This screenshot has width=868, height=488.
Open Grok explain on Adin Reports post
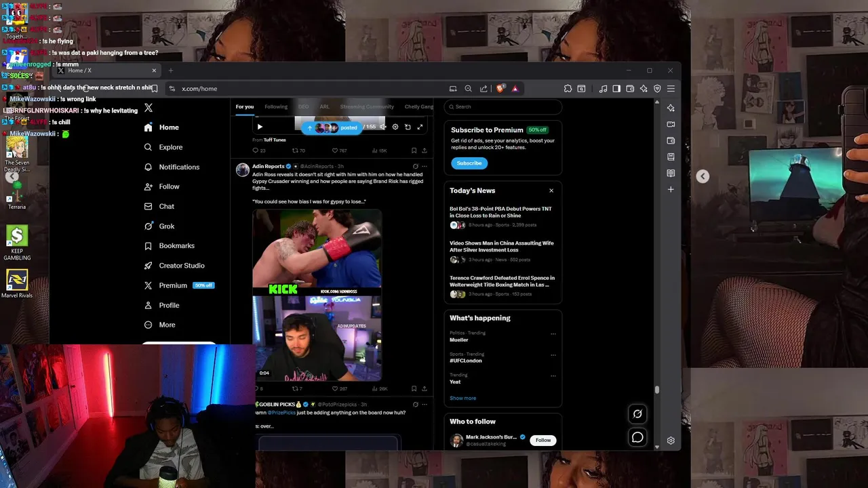tap(415, 166)
